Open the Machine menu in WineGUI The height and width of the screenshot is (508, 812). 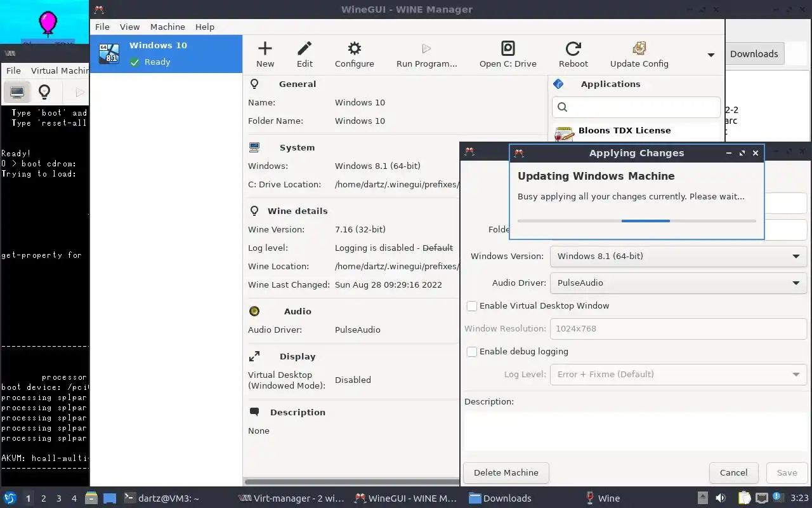click(x=167, y=27)
